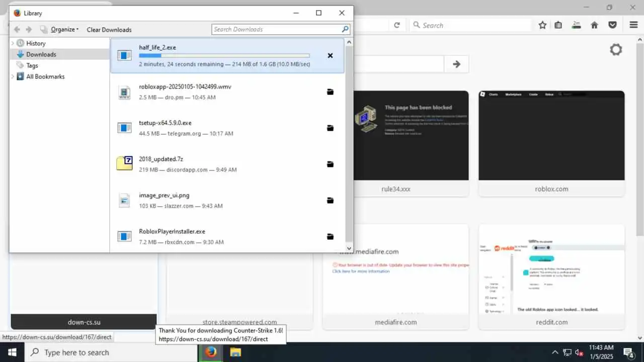Click the WMV file icon
This screenshot has height=362, width=644.
point(124,92)
